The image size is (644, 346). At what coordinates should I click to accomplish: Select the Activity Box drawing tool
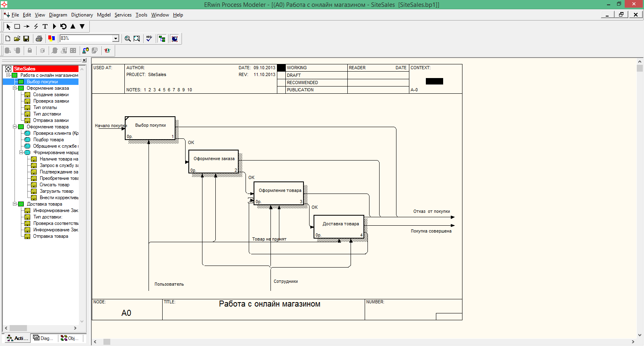[x=17, y=27]
